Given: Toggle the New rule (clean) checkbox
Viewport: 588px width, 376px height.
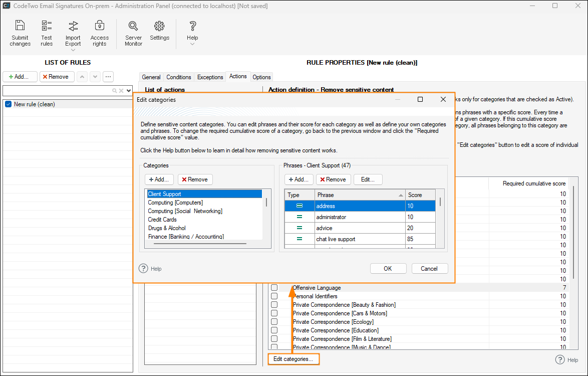Looking at the screenshot, I should (x=8, y=104).
